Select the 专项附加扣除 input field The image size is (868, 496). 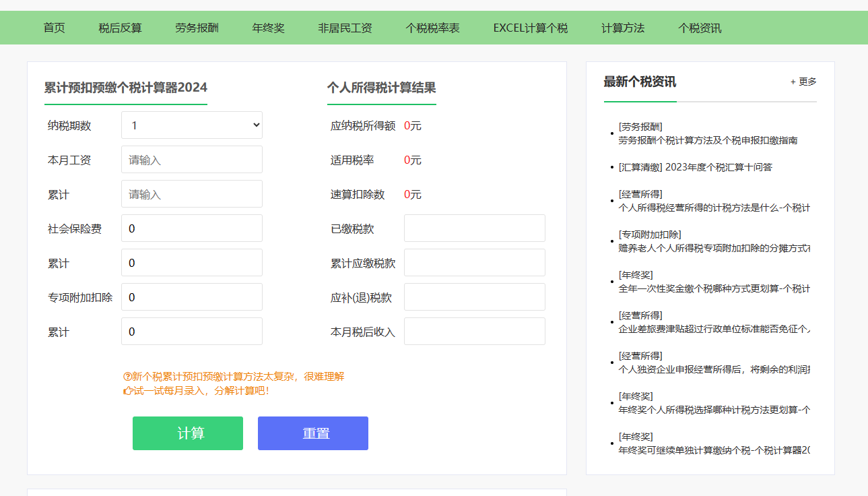tap(191, 297)
